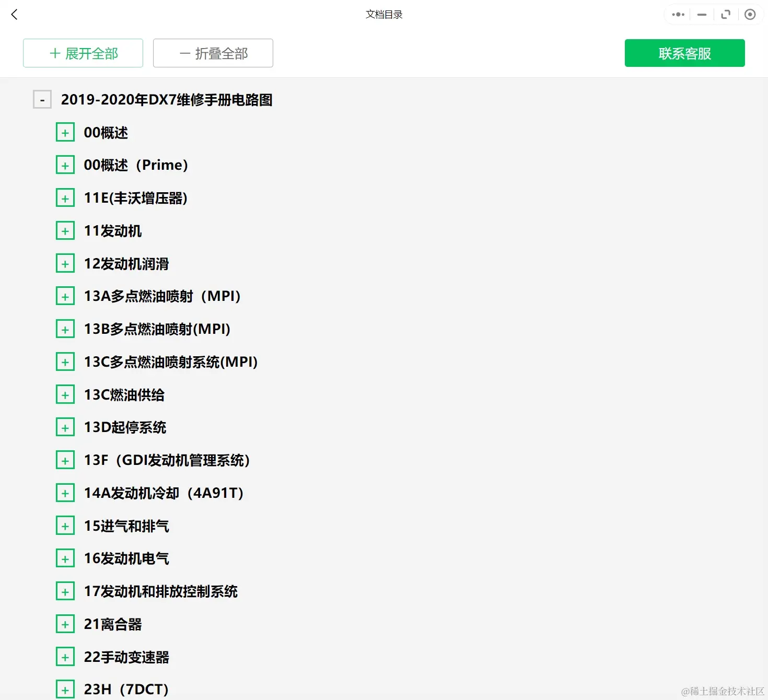Click the 展开全部 button
This screenshot has height=700, width=768.
coord(83,53)
